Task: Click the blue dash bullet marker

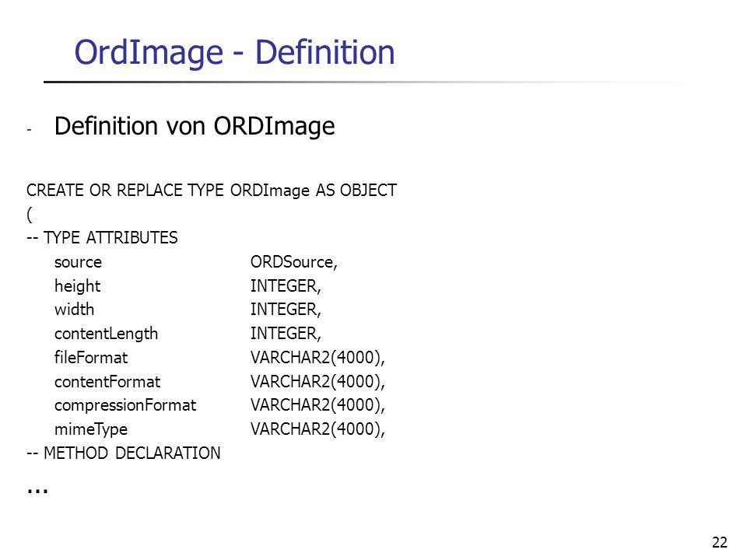Action: click(29, 130)
